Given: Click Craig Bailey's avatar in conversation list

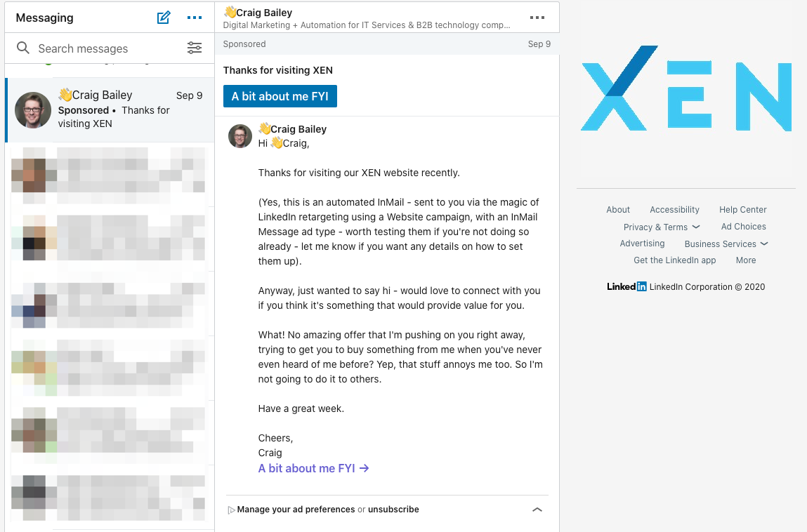Looking at the screenshot, I should tap(33, 109).
